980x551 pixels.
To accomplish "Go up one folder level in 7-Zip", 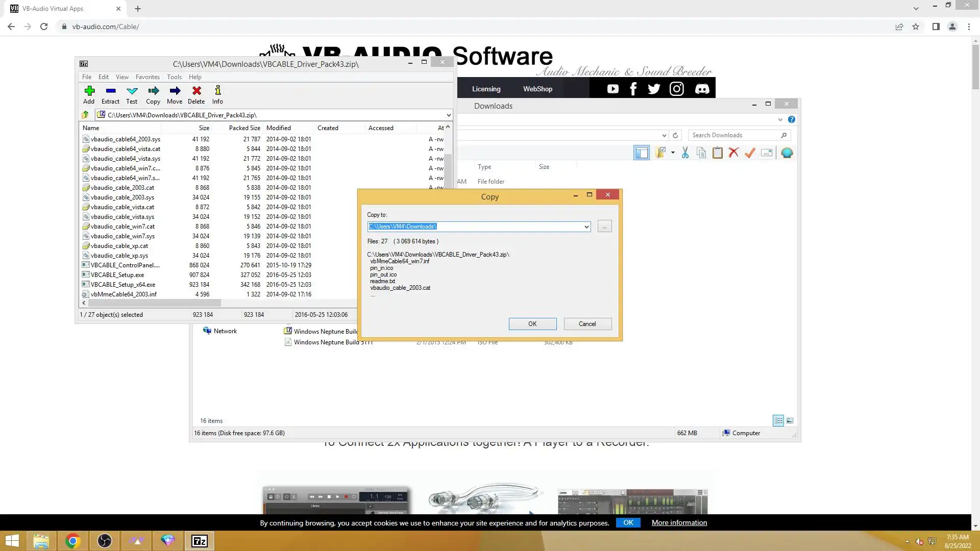I will point(85,115).
